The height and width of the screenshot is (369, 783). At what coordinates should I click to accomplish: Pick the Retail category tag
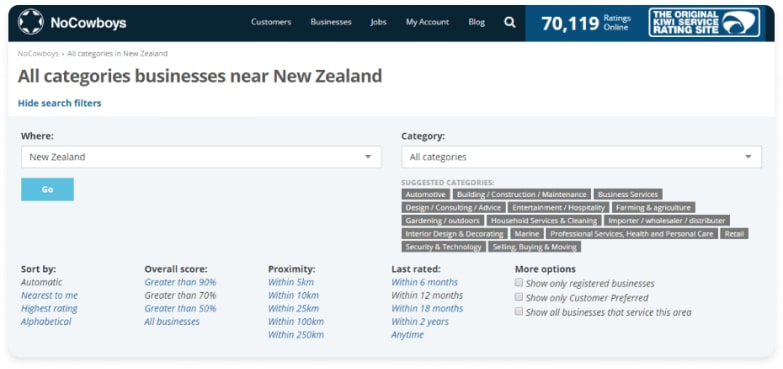coord(734,234)
